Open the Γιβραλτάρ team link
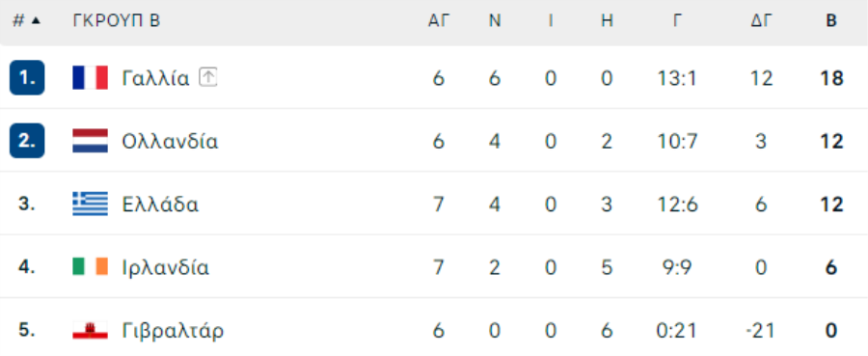The width and height of the screenshot is (868, 356). coord(173,331)
